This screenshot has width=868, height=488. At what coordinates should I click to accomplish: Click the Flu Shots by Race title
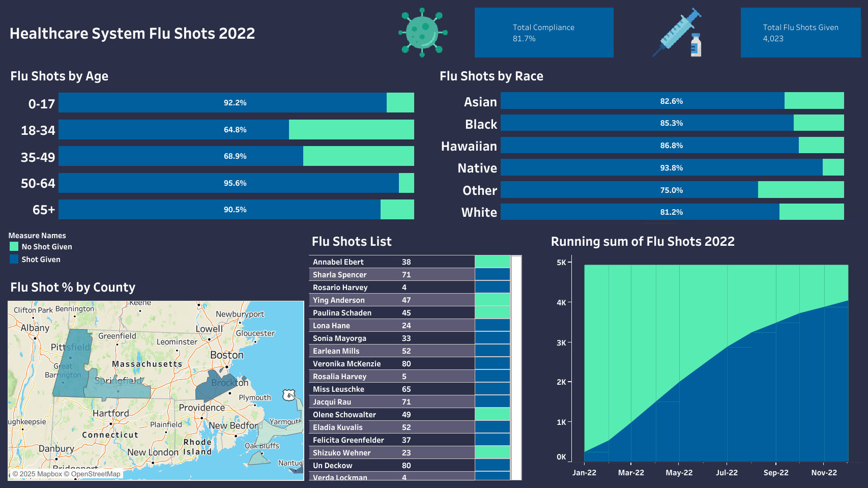tap(491, 76)
